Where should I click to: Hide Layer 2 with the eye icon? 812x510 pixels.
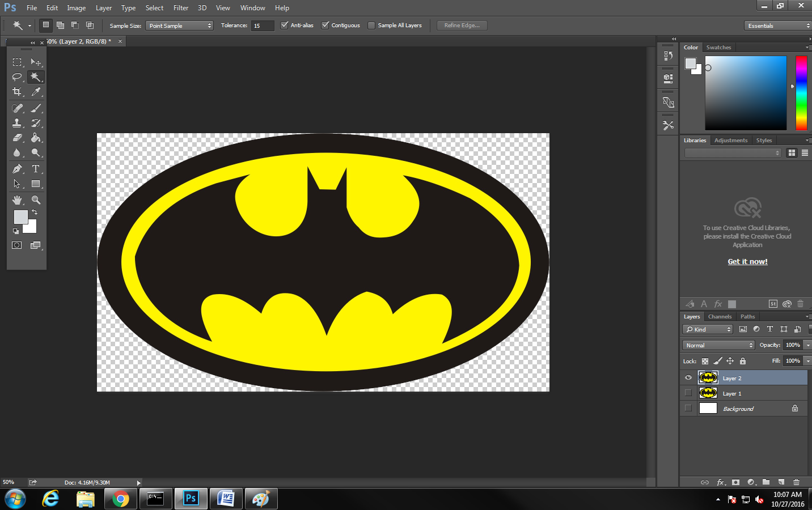[688, 378]
